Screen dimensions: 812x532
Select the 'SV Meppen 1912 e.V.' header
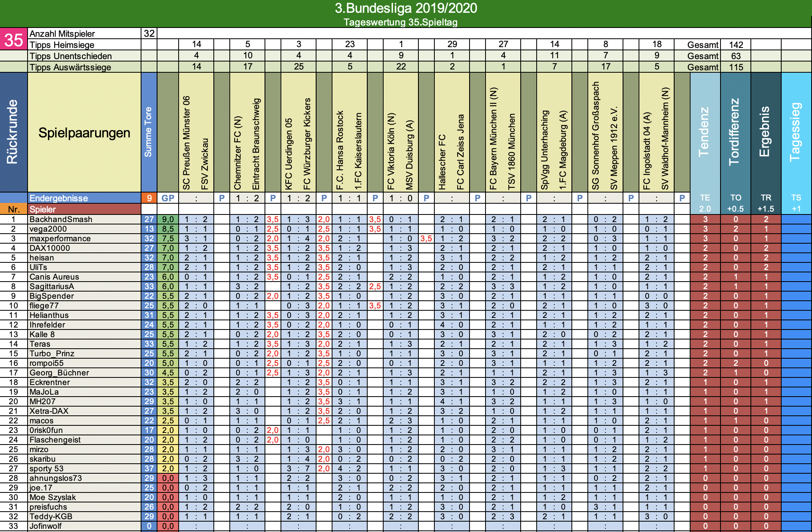(x=614, y=148)
